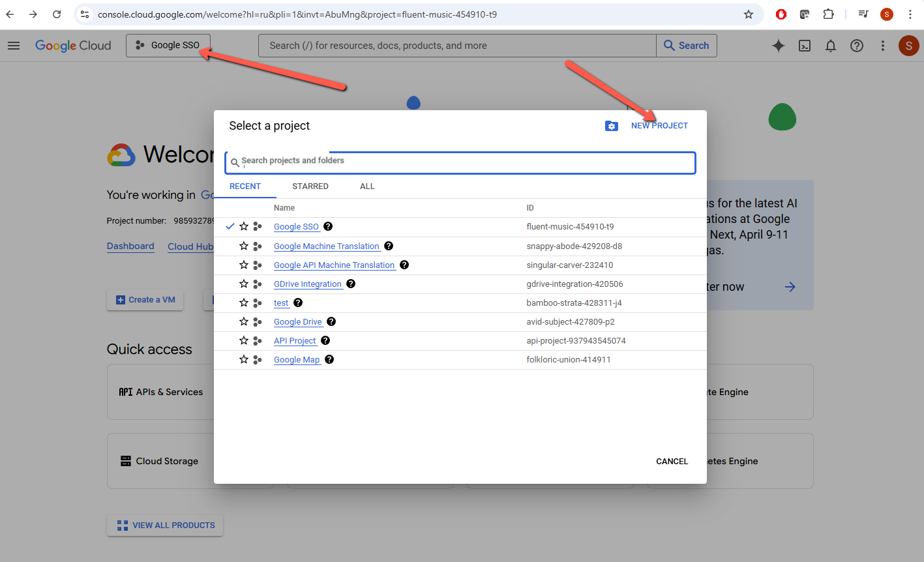Open the API Project link

point(295,341)
